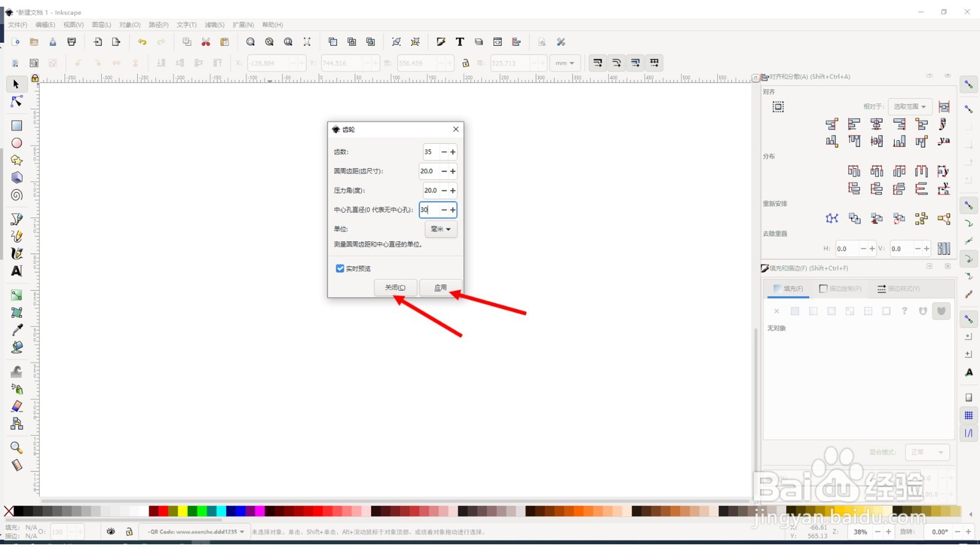Toggle the real-time preview checkbox
The height and width of the screenshot is (551, 980).
coord(340,268)
